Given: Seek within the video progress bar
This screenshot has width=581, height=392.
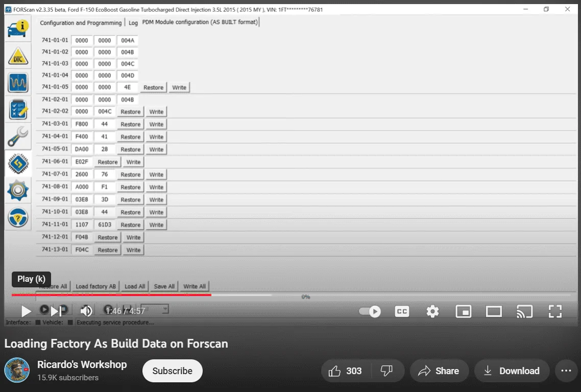Looking at the screenshot, I should (x=291, y=295).
